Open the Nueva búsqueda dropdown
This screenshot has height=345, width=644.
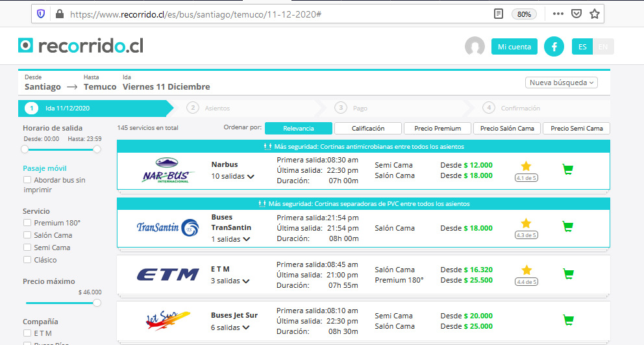click(562, 83)
